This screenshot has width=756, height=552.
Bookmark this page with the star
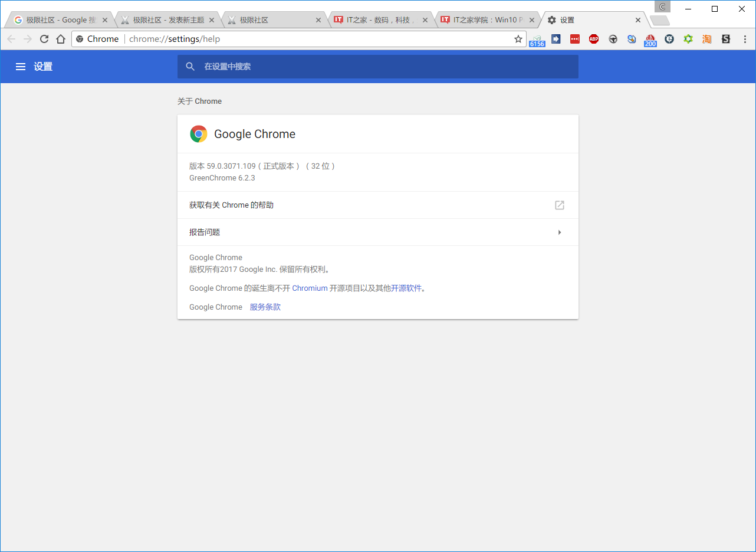[518, 39]
